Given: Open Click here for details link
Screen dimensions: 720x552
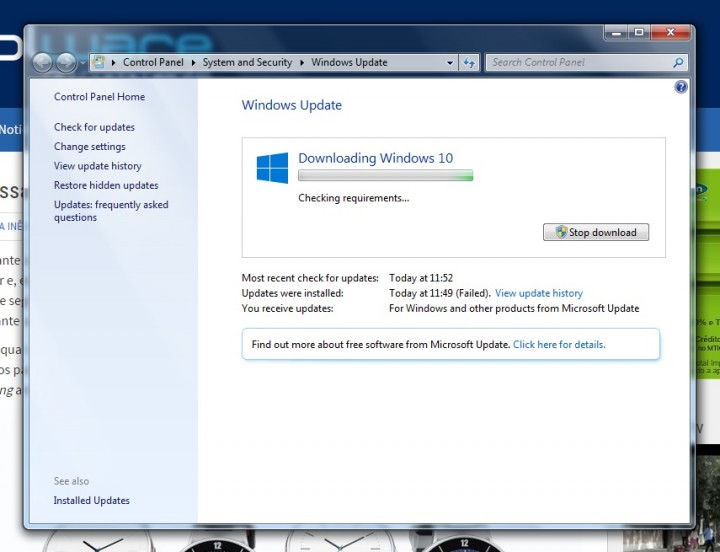Looking at the screenshot, I should click(x=559, y=344).
